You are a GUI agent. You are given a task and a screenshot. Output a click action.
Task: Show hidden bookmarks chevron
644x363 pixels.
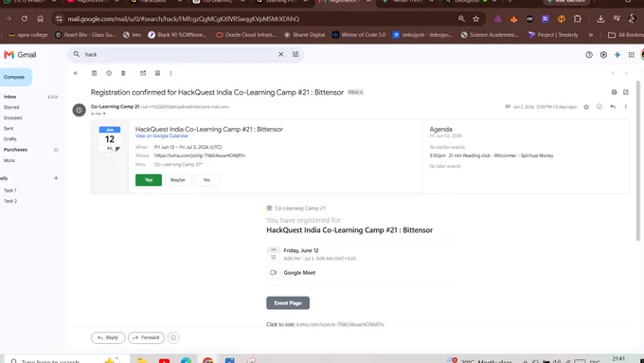tap(591, 35)
